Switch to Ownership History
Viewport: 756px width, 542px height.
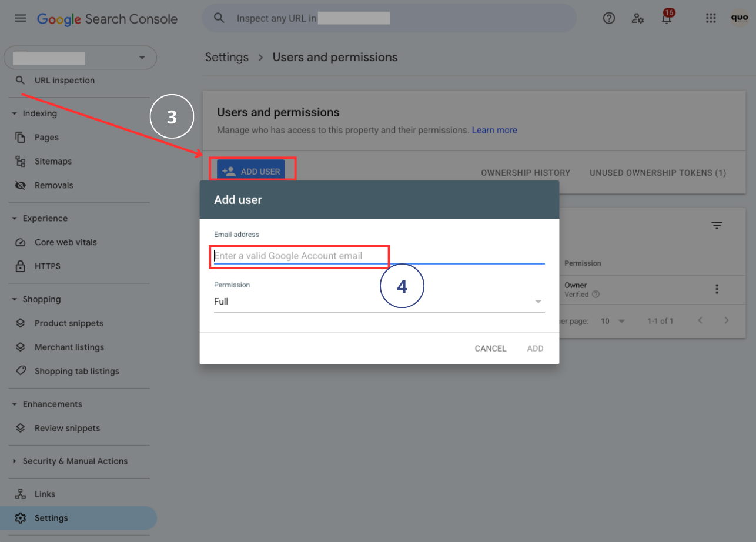pyautogui.click(x=526, y=173)
